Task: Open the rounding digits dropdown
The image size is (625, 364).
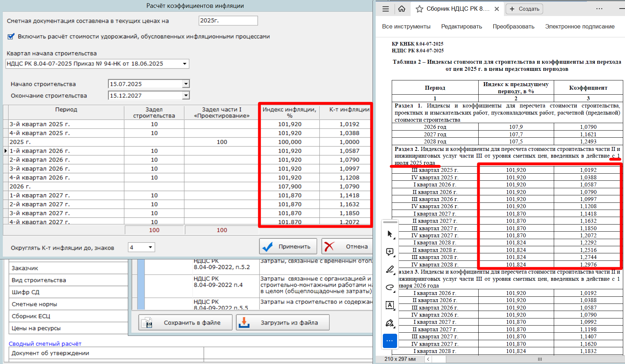Action: tap(150, 247)
